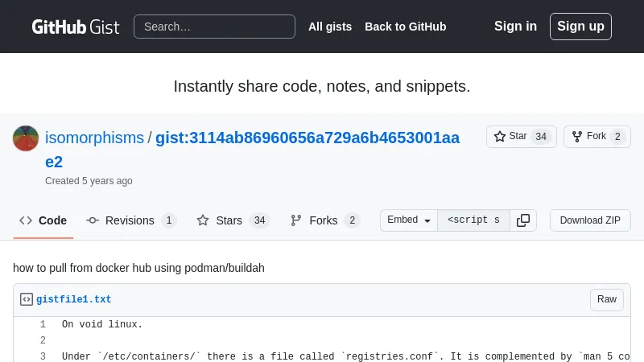The height and width of the screenshot is (362, 644).
Task: Expand the Embed dropdown
Action: pyautogui.click(x=409, y=220)
